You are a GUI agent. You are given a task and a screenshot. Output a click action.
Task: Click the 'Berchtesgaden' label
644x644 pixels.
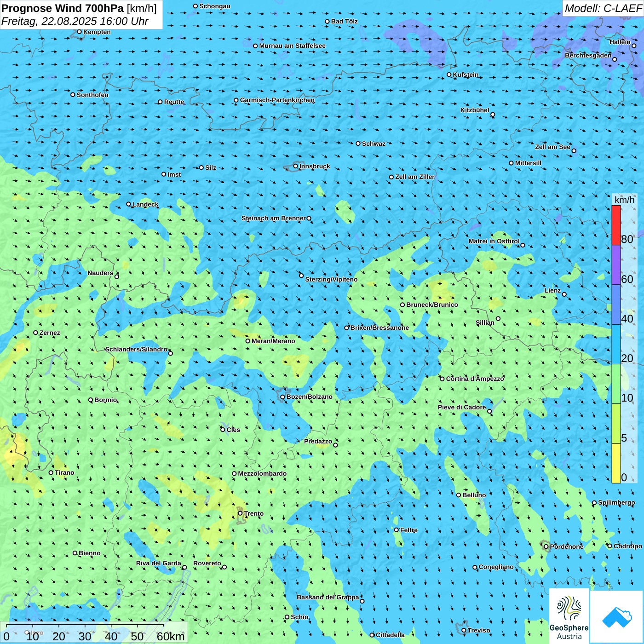click(588, 55)
